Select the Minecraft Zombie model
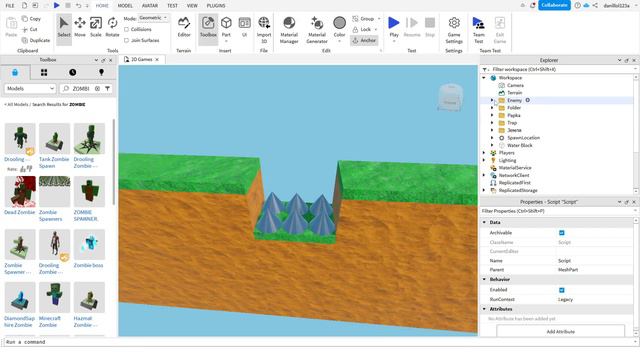 [54, 305]
